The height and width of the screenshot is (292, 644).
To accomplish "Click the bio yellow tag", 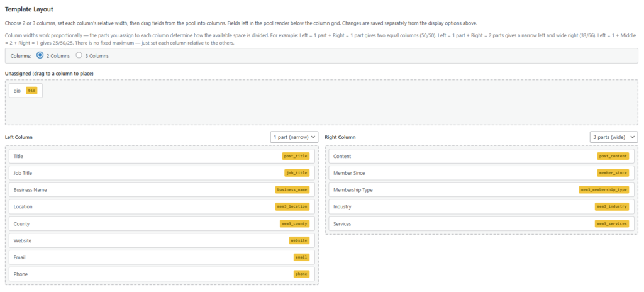I will click(31, 91).
